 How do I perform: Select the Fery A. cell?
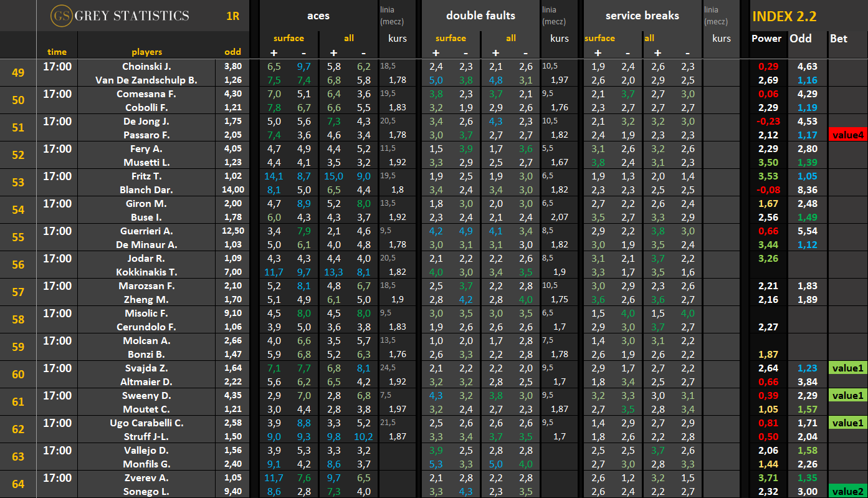146,148
